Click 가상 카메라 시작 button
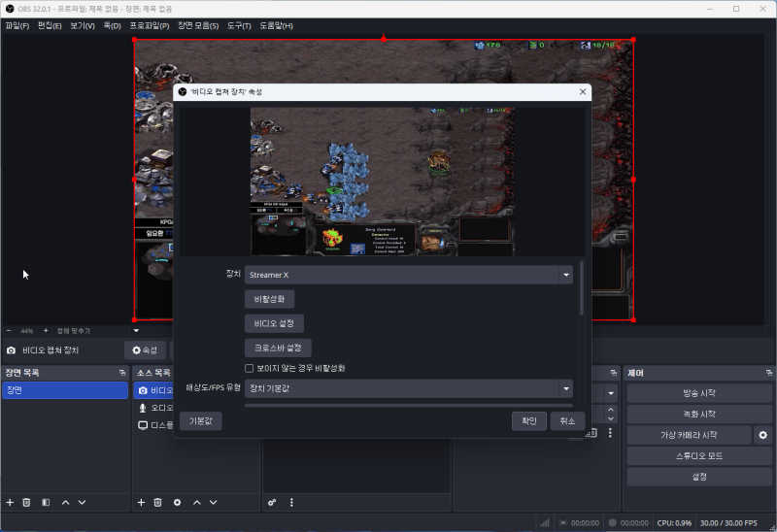Screen dimensions: 777x532 click(689, 435)
